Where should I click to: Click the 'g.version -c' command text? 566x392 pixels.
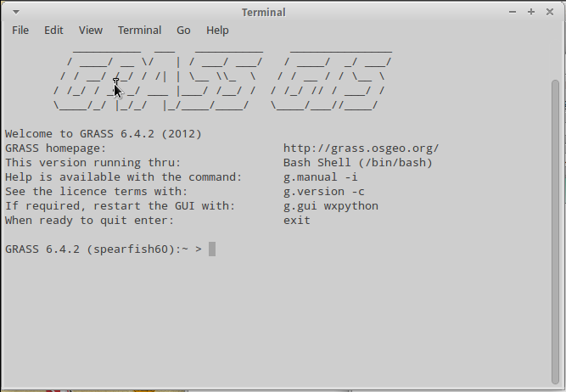pos(324,192)
